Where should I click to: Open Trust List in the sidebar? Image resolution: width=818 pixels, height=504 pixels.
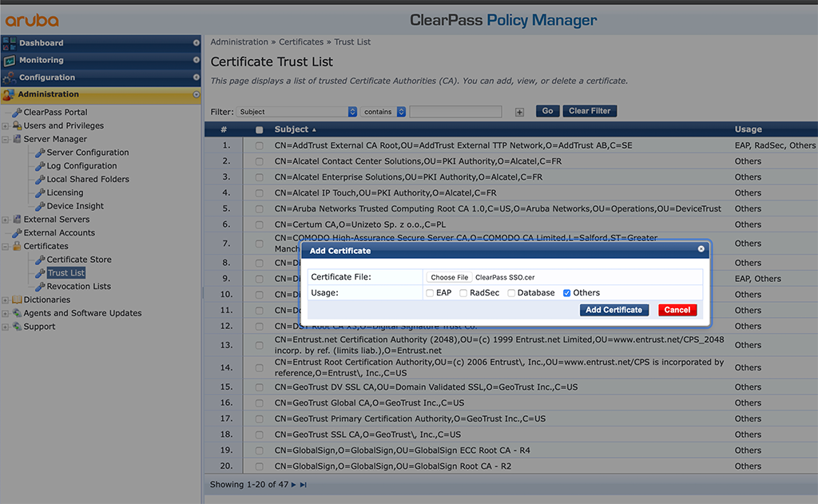(66, 273)
